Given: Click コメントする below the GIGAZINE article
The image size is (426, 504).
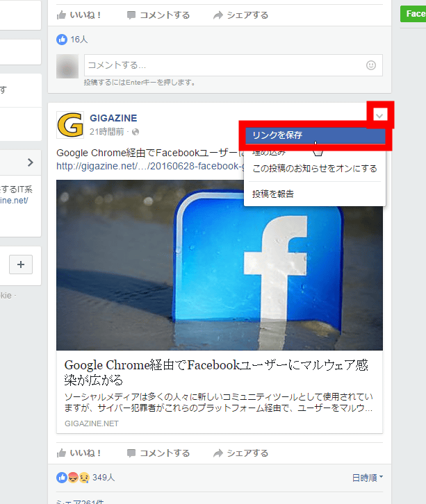Looking at the screenshot, I should [x=158, y=453].
